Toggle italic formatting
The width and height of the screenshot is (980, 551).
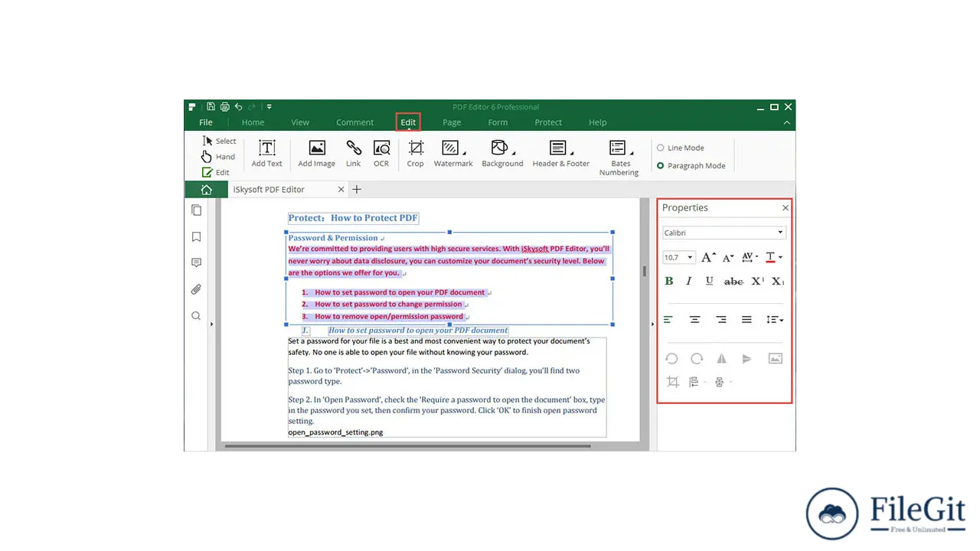coord(689,282)
